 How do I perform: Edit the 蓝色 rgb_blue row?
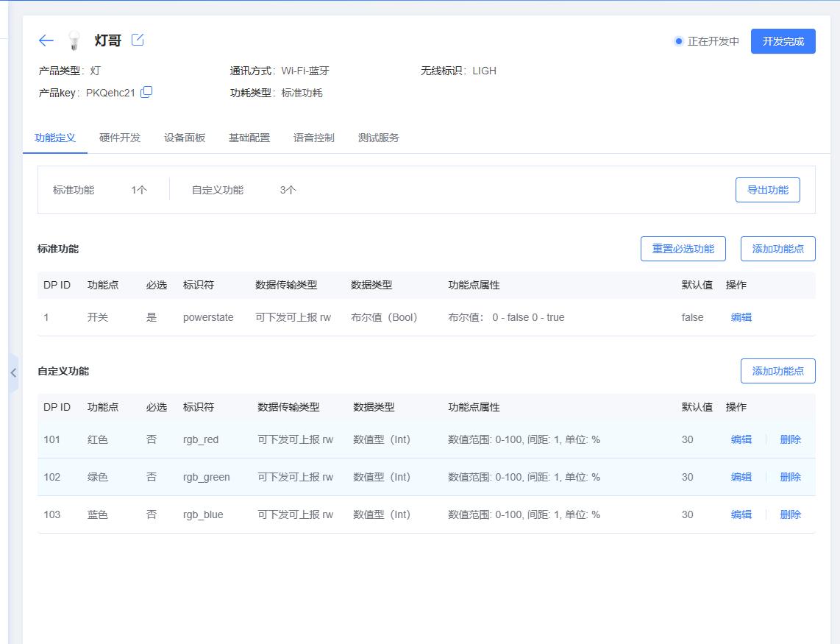(741, 514)
